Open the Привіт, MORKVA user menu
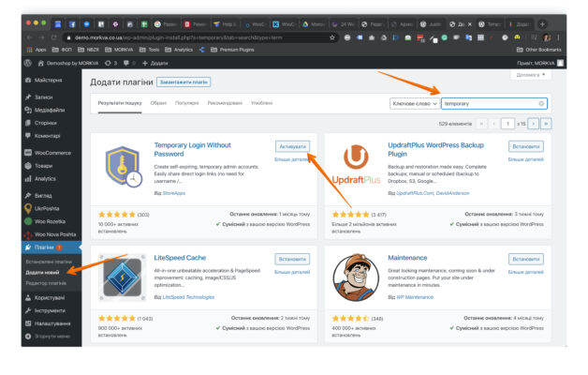 540,63
